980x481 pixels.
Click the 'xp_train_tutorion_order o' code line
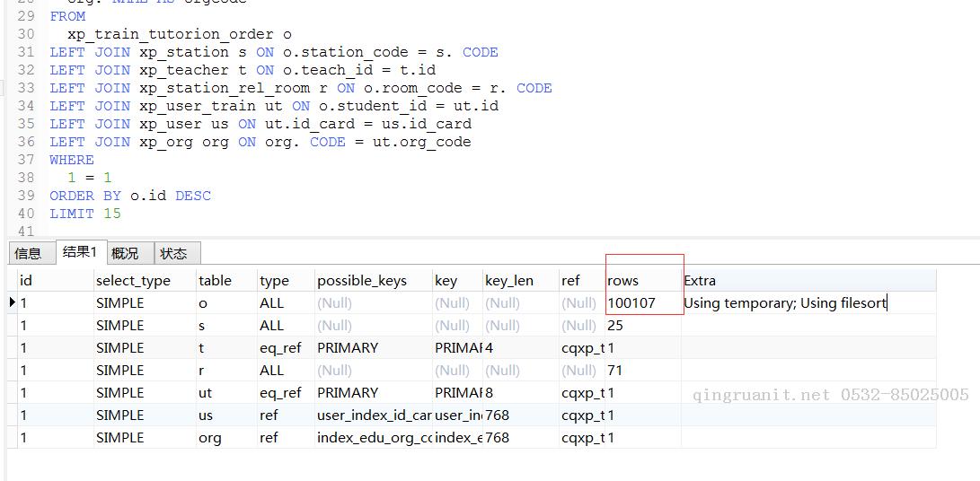180,34
